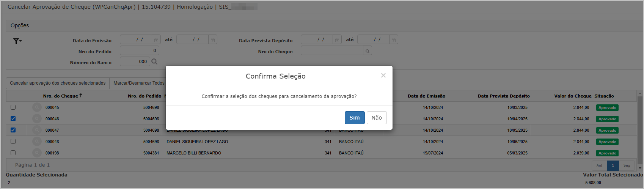The image size is (644, 189).
Task: Open the filter options funnel dropdown
Action: tap(17, 41)
